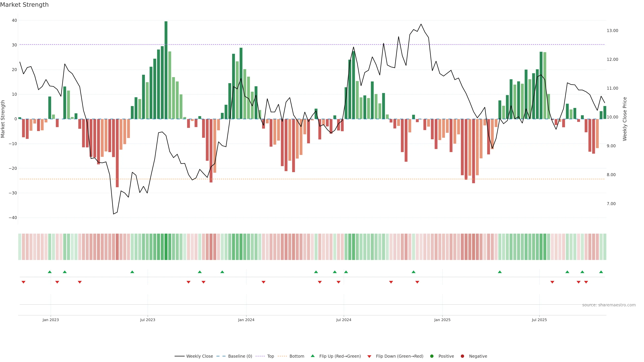This screenshot has height=362, width=644.
Task: Click the Positive green circle legend icon
Action: coord(432,356)
